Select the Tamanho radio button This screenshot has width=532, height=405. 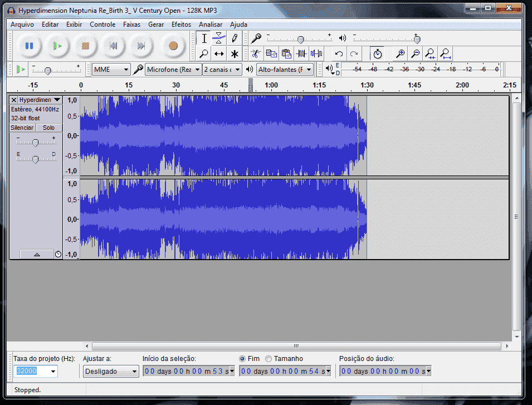(x=269, y=359)
